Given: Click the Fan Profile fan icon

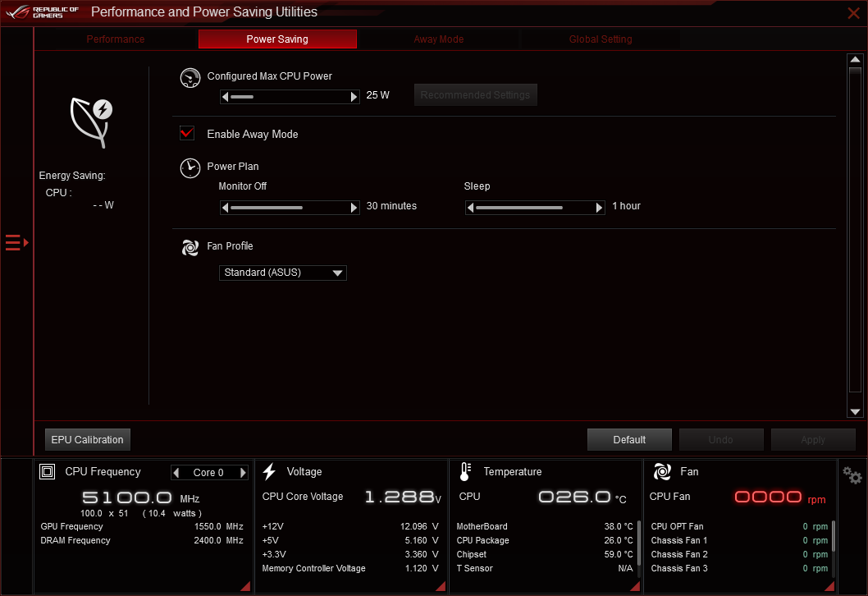Looking at the screenshot, I should tap(190, 248).
